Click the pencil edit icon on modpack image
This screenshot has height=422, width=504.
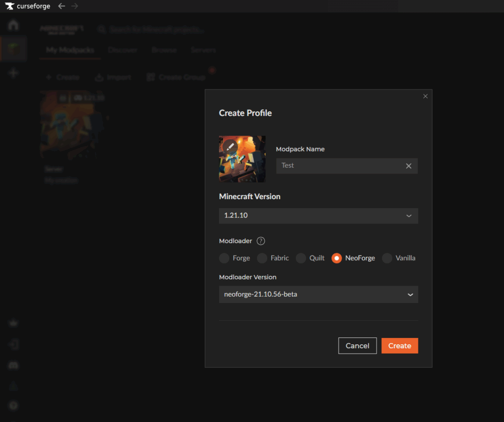[230, 147]
